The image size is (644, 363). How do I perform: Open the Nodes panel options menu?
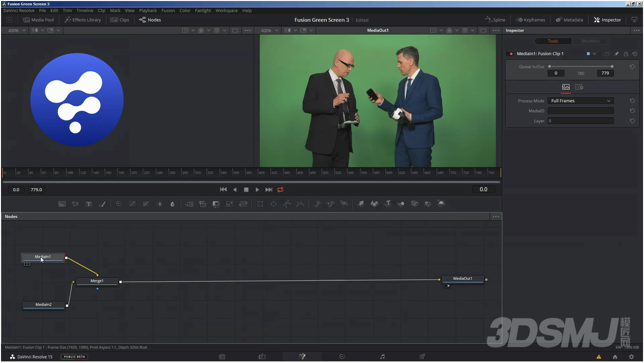coord(496,217)
